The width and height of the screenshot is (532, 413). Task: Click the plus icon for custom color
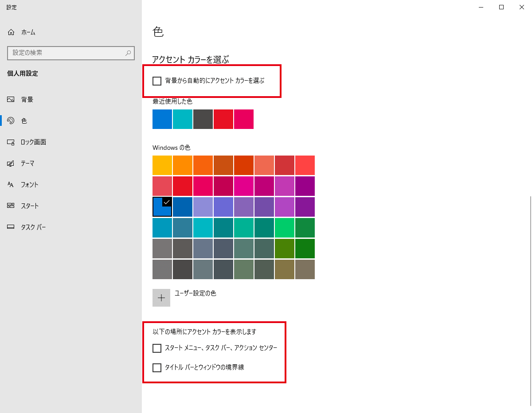click(x=161, y=298)
